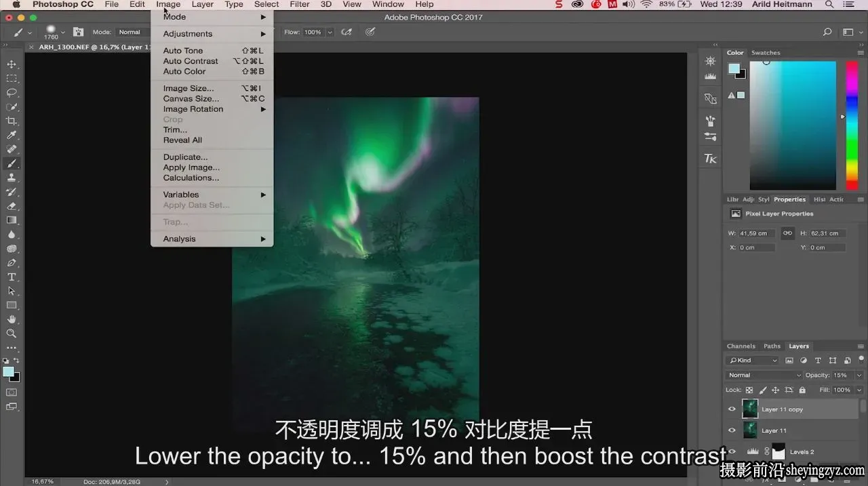The image size is (868, 486).
Task: Switch to the Swatches tab
Action: pos(766,52)
